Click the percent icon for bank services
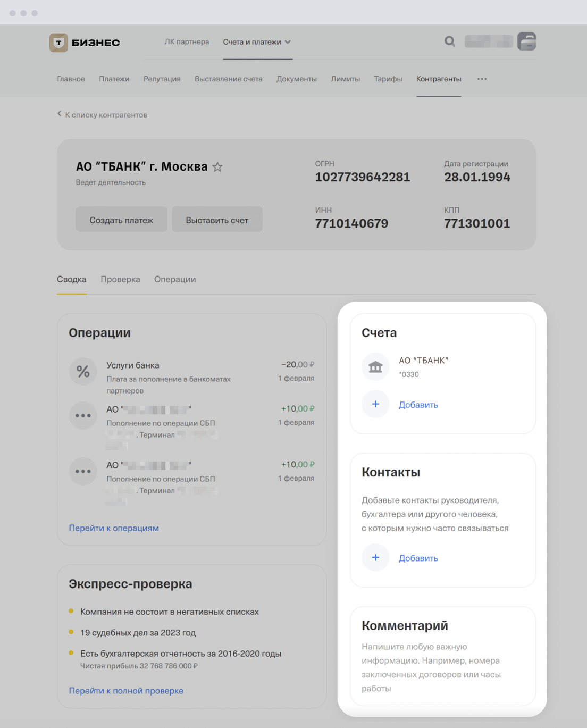The width and height of the screenshot is (587, 728). (x=83, y=371)
